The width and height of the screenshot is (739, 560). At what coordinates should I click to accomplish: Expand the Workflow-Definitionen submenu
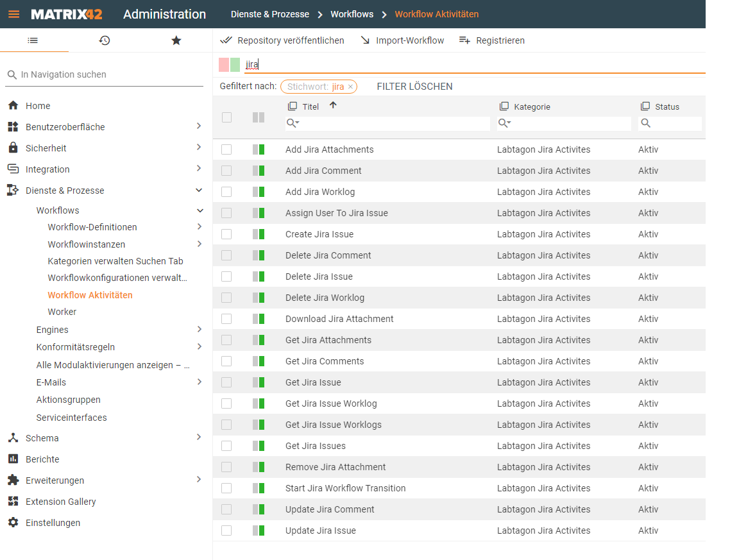point(200,227)
